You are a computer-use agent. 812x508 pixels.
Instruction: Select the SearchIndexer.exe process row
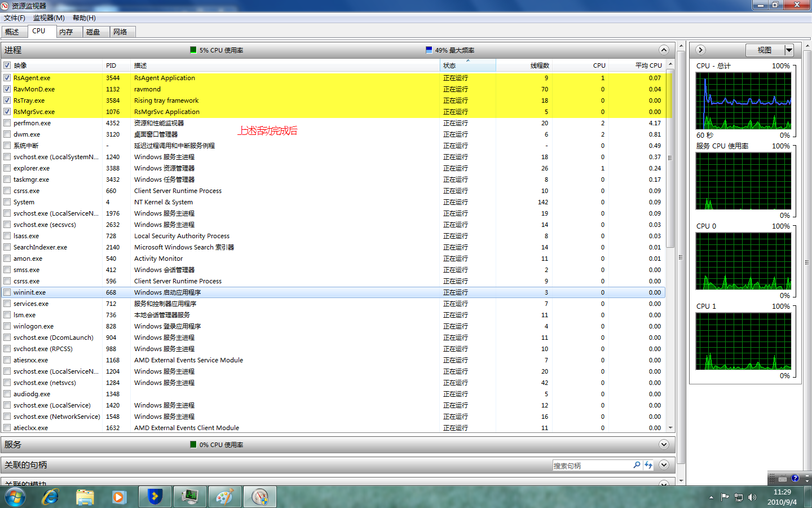[333, 247]
